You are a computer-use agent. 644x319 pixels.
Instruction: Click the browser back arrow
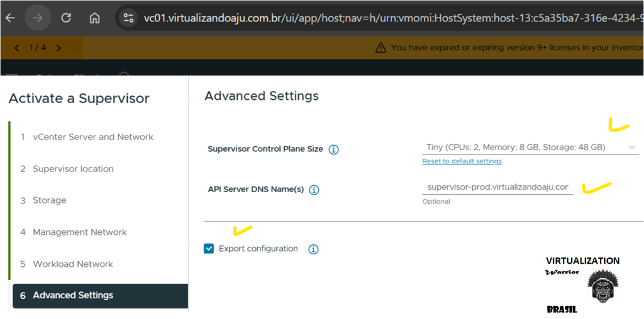point(10,18)
